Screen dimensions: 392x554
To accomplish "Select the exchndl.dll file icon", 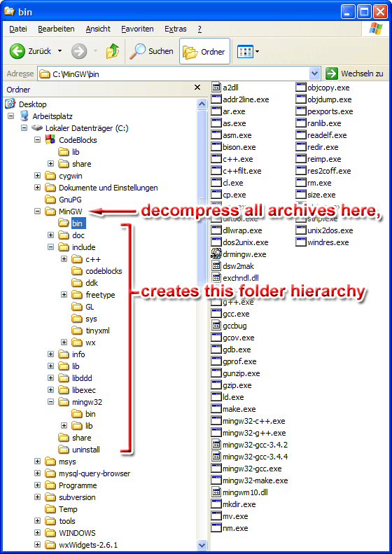I will (x=216, y=278).
